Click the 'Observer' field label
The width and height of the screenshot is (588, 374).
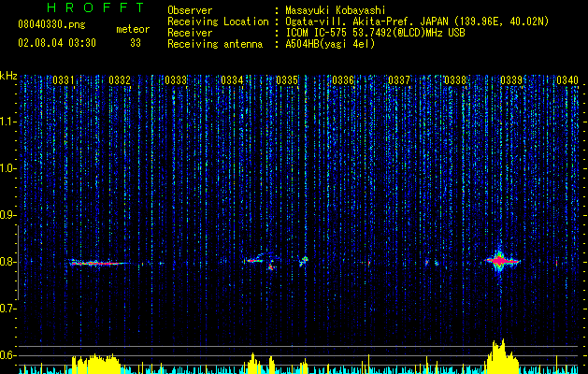tap(190, 10)
